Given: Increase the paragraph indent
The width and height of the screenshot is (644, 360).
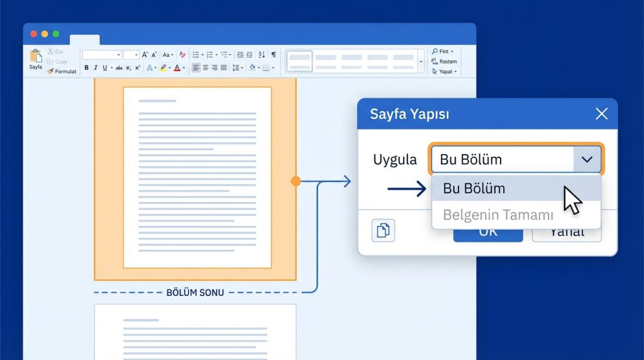Looking at the screenshot, I should (x=249, y=55).
